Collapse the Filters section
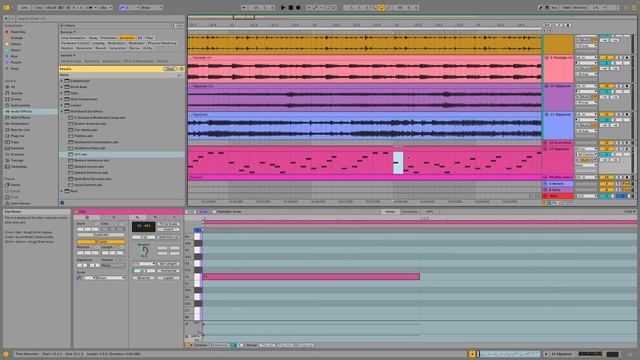Image resolution: width=640 pixels, height=360 pixels. tap(62, 25)
